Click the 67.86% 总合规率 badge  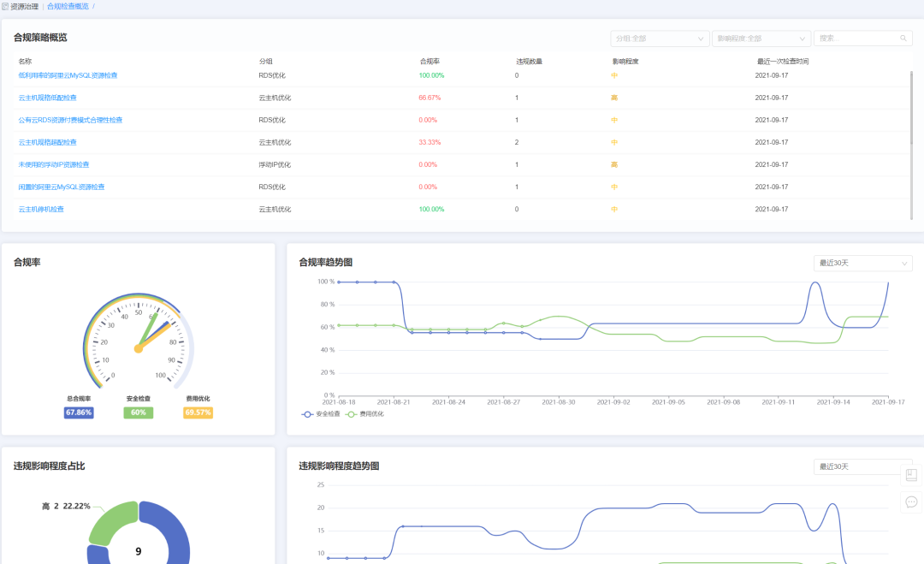coord(79,413)
